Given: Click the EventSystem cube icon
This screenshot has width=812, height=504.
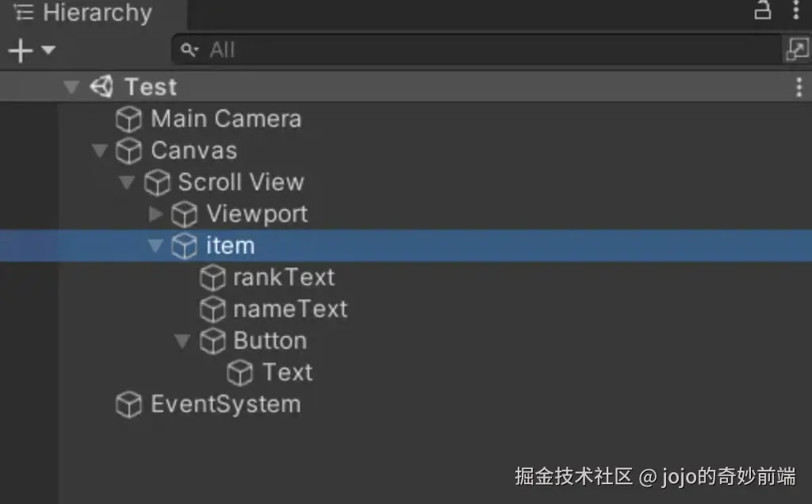Looking at the screenshot, I should click(x=128, y=405).
